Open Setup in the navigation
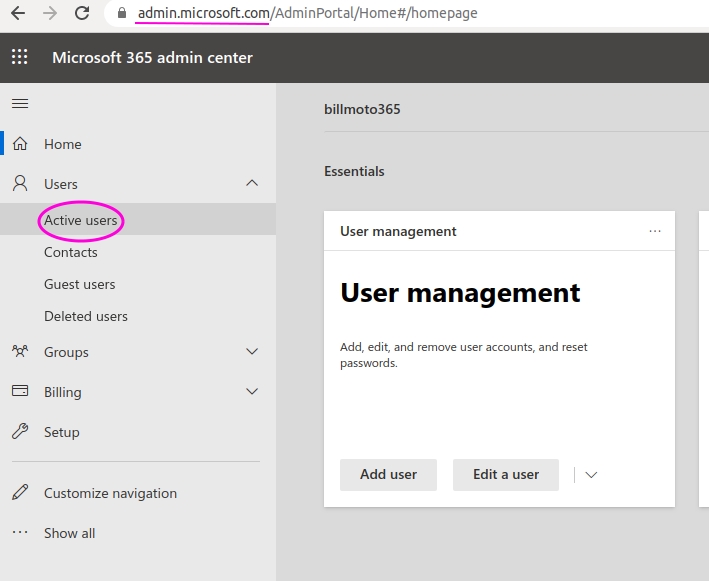This screenshot has width=709, height=581. 61,433
